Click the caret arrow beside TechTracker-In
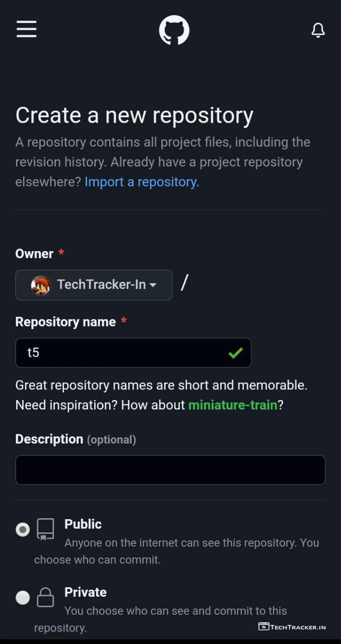 pyautogui.click(x=153, y=285)
